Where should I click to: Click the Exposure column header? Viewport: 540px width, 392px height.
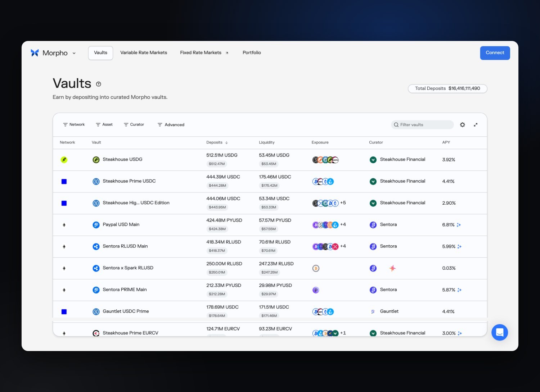[320, 142]
